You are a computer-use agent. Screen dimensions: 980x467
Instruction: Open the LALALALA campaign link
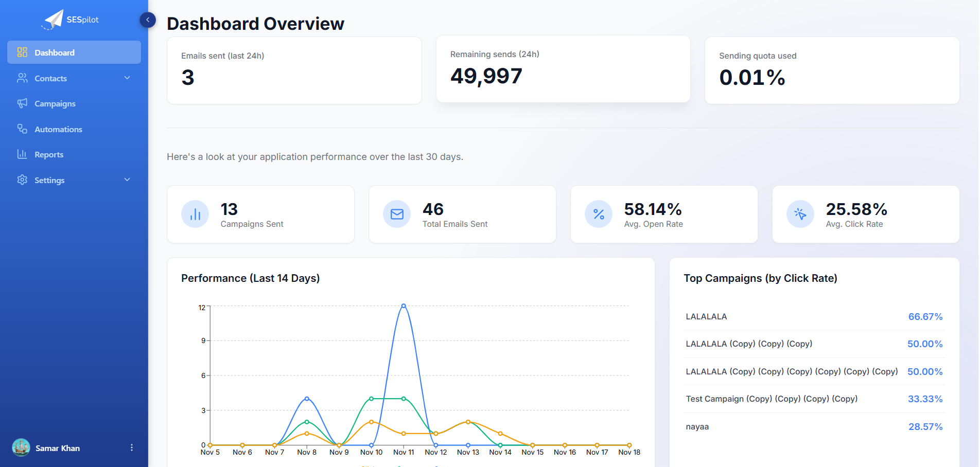click(706, 316)
